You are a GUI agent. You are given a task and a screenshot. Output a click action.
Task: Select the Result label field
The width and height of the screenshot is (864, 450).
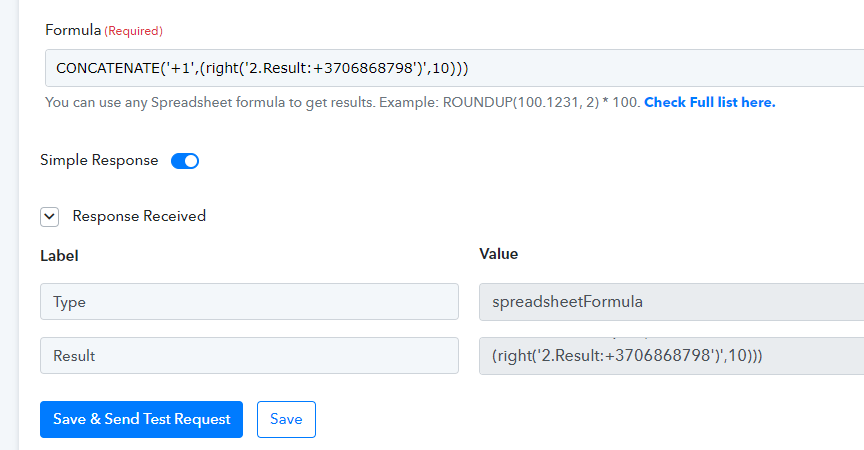249,355
